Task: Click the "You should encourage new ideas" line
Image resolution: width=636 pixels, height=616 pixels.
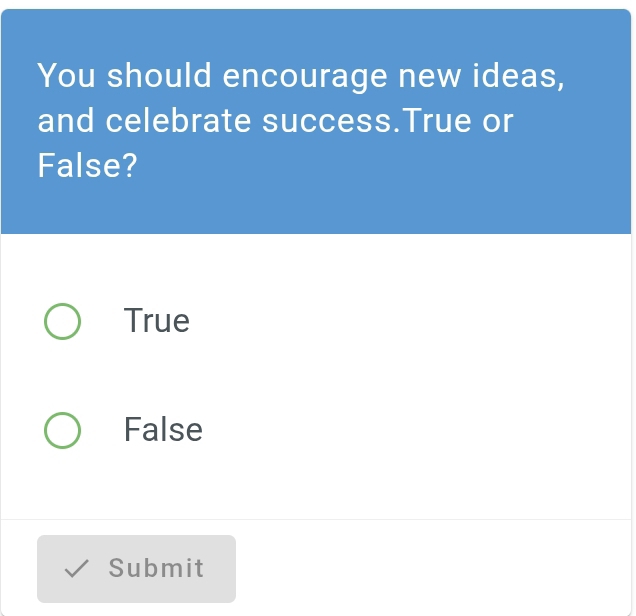Action: [300, 76]
